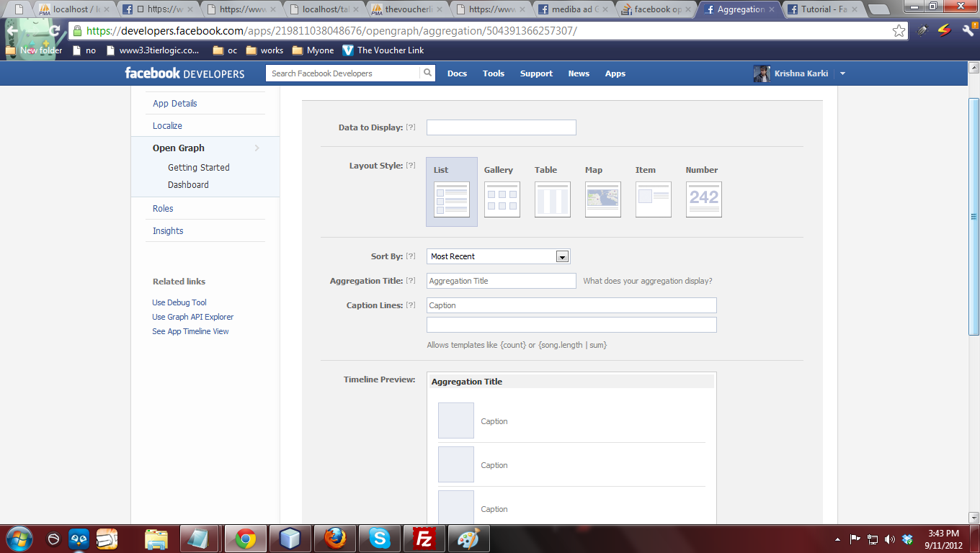Screen dimensions: 980x553
Task: Click the search magnifier icon
Action: 427,73
